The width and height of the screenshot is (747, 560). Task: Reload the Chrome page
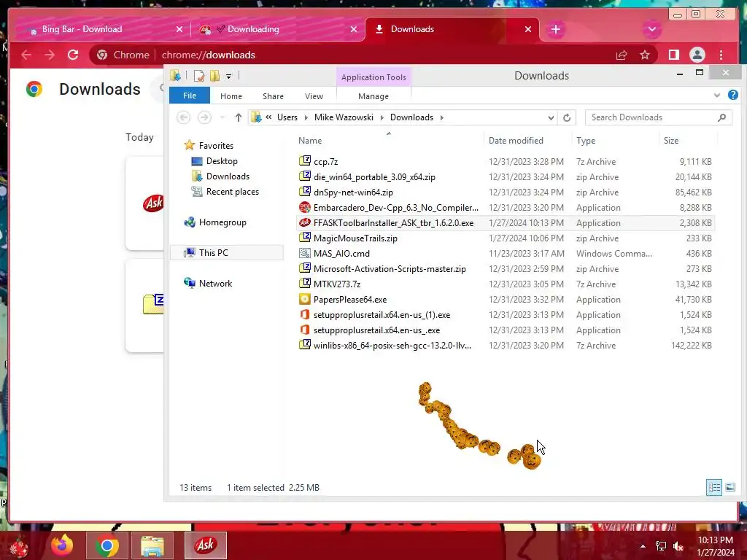pos(73,55)
